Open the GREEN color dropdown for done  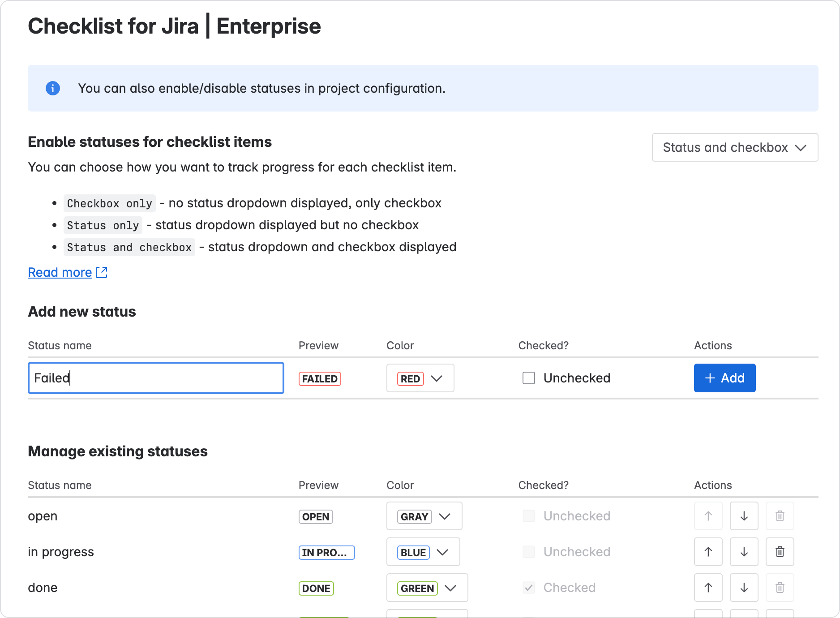pyautogui.click(x=428, y=588)
